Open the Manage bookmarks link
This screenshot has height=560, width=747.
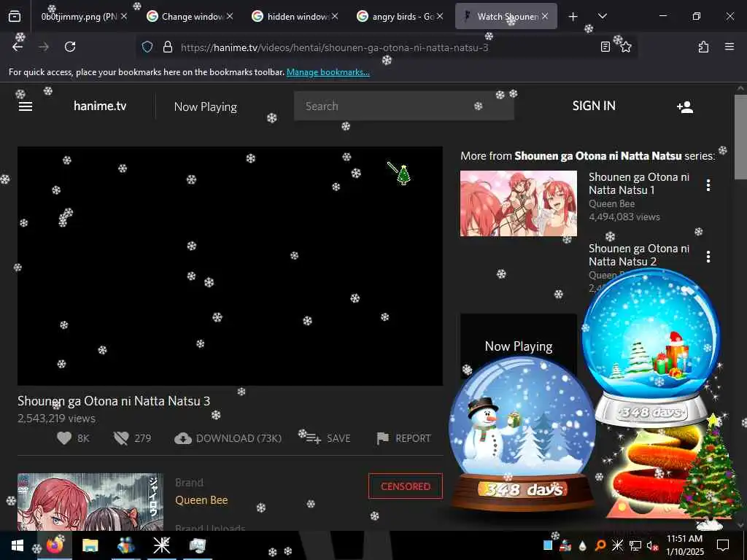pos(328,72)
